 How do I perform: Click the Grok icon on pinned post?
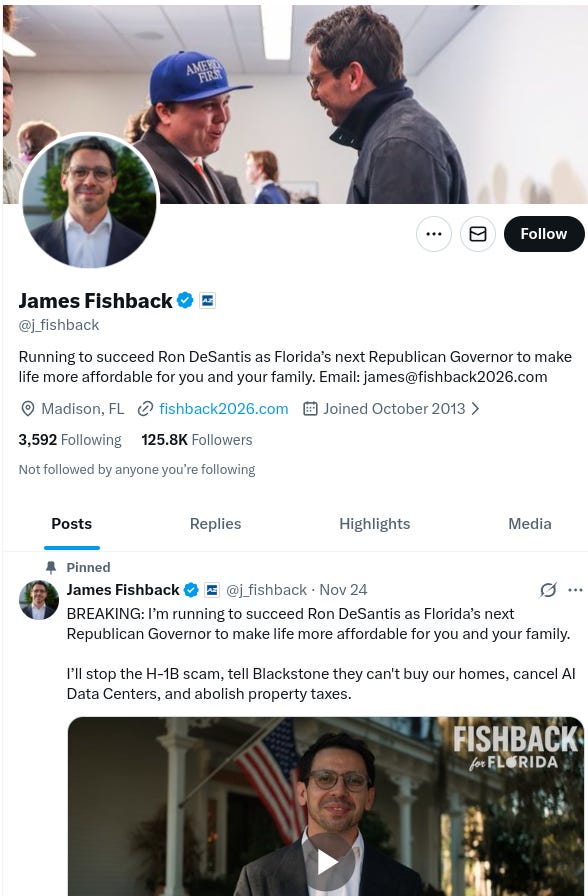548,590
